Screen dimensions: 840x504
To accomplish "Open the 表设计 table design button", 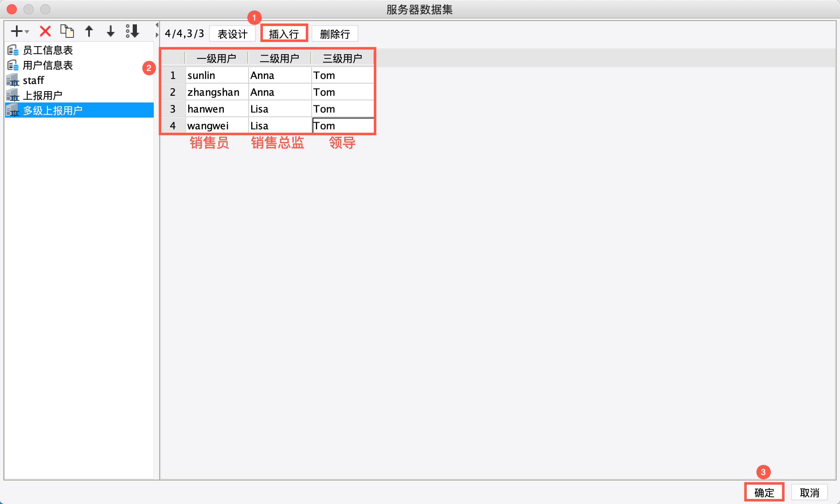I will (232, 34).
